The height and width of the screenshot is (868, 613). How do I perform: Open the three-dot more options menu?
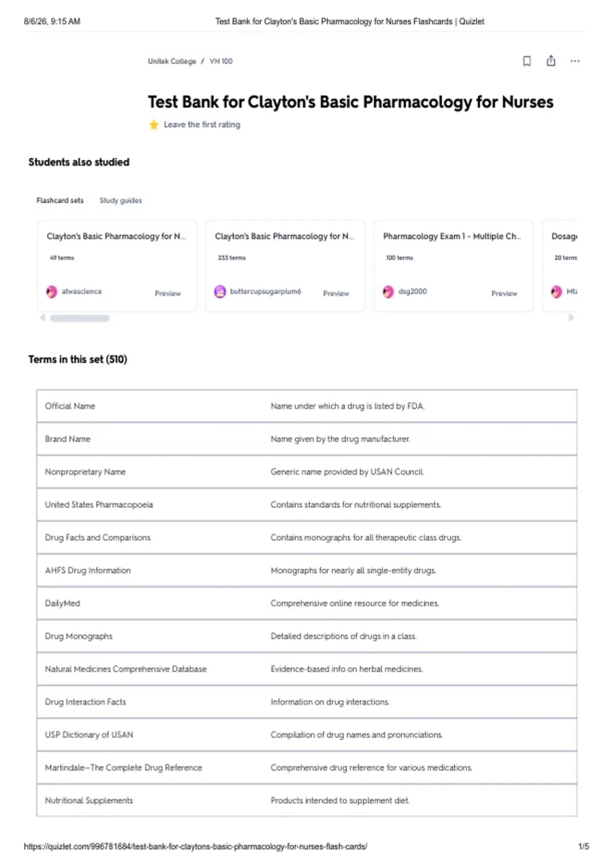575,61
